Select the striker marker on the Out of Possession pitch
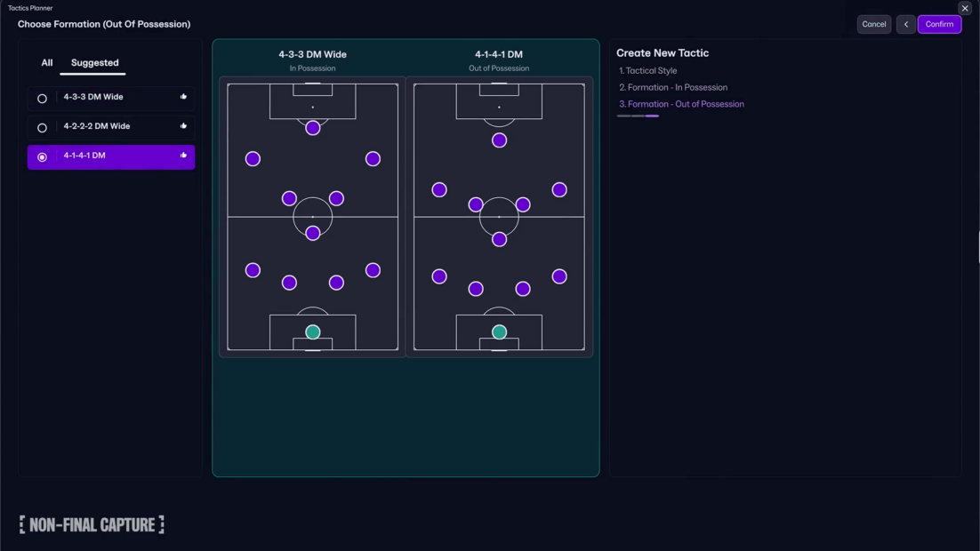This screenshot has width=980, height=551. (499, 140)
